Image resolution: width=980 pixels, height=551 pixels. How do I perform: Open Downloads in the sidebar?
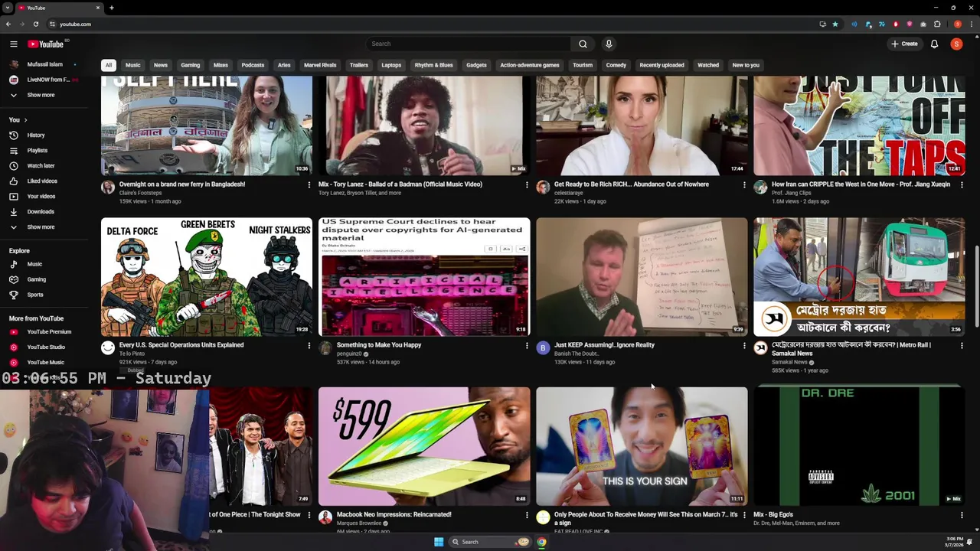[41, 211]
